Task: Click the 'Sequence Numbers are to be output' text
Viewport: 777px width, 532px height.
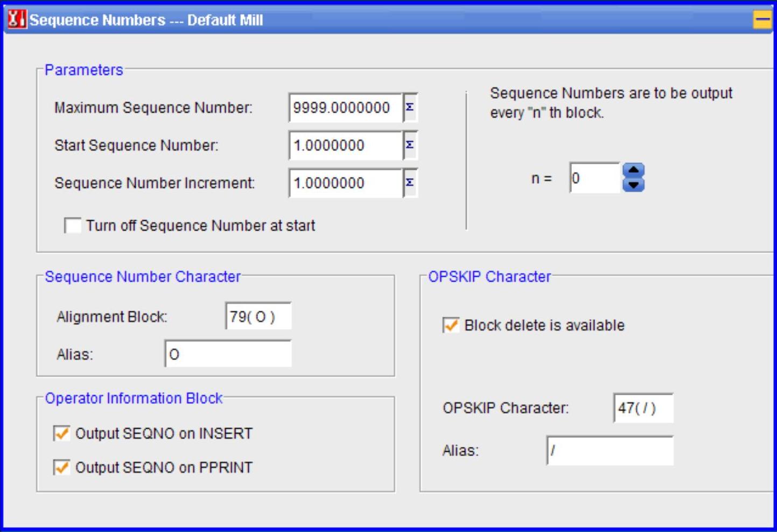Action: click(x=611, y=93)
